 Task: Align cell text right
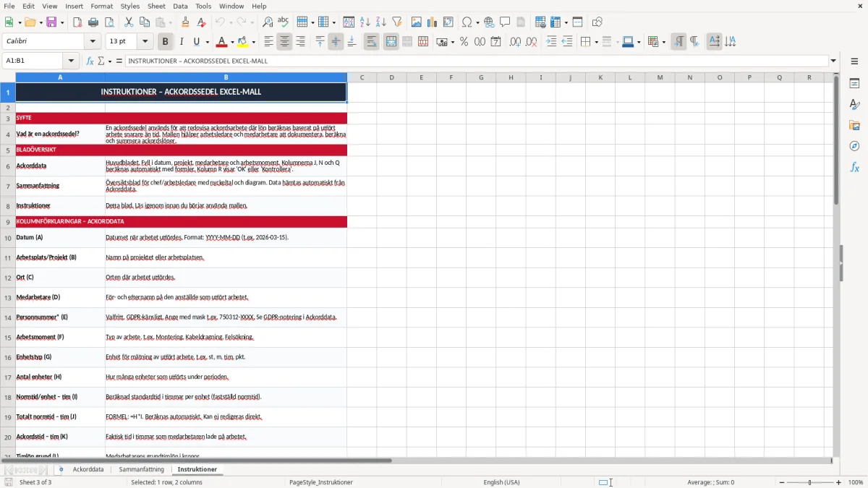tap(301, 42)
